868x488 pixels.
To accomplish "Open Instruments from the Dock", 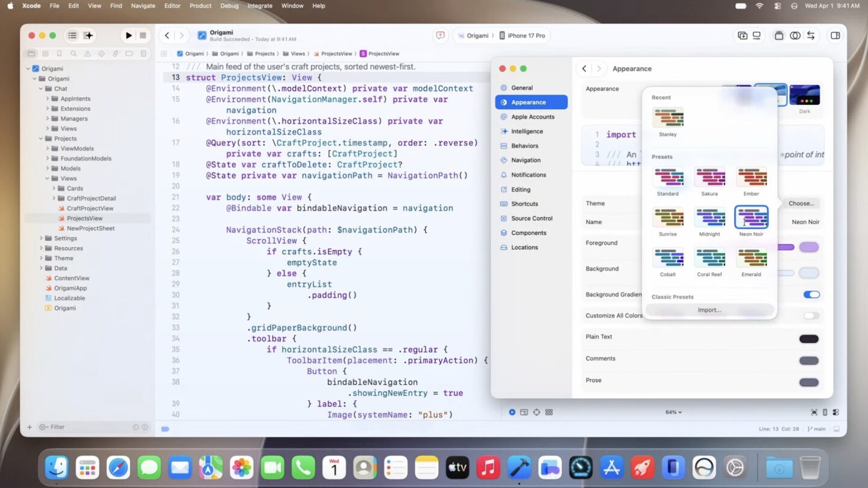I will (580, 468).
